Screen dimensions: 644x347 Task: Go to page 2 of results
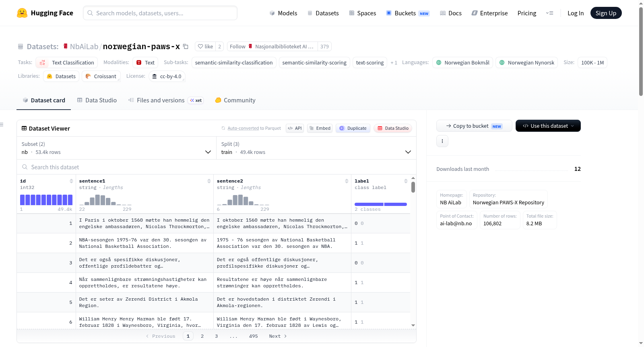click(202, 336)
